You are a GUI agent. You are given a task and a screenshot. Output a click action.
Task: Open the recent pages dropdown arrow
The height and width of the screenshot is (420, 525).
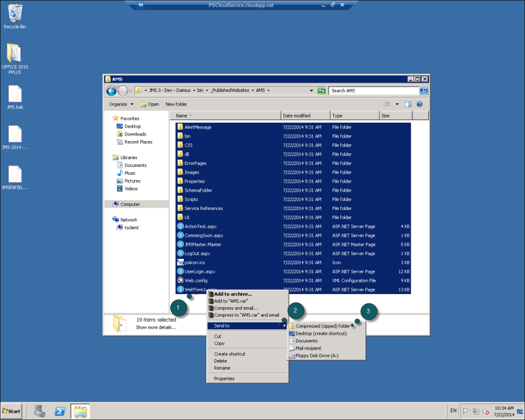click(131, 91)
